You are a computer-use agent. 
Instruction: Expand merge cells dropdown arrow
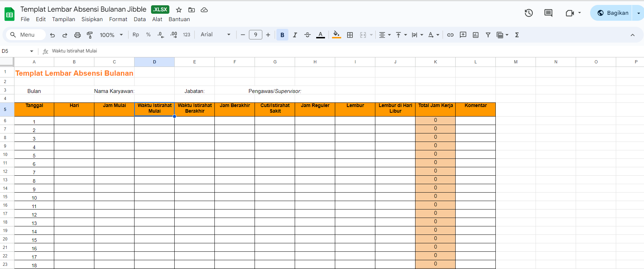371,35
